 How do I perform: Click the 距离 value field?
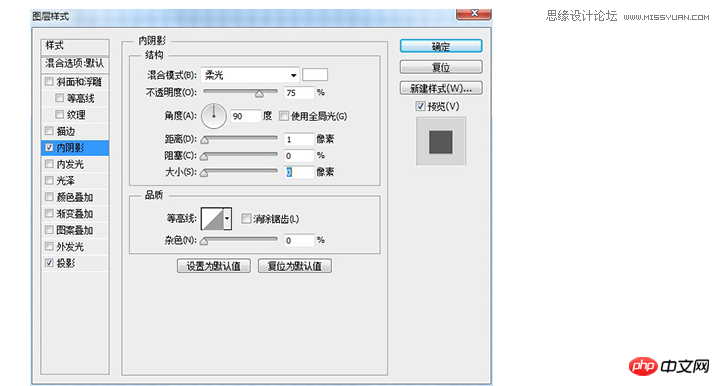tap(299, 139)
